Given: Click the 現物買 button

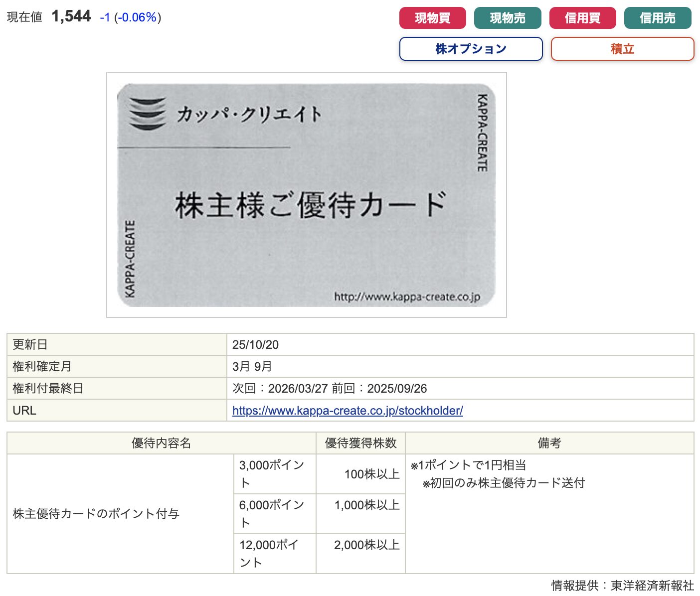Looking at the screenshot, I should coord(432,18).
